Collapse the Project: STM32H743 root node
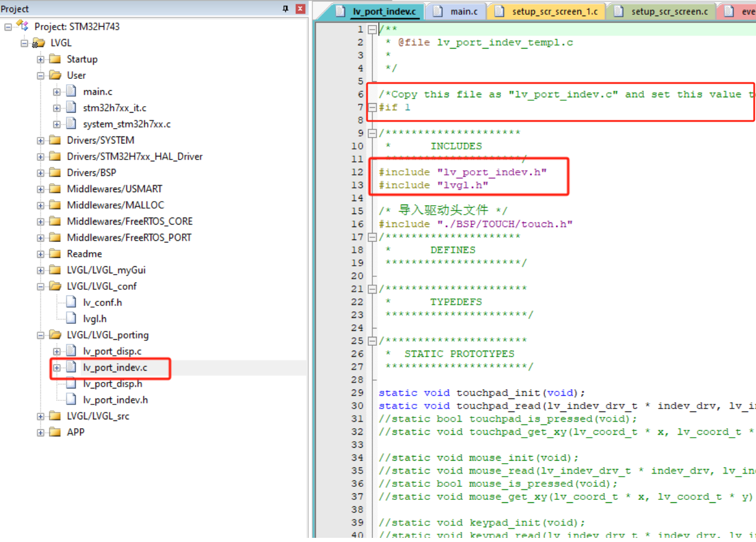Screen dimensions: 756x542 pos(8,27)
